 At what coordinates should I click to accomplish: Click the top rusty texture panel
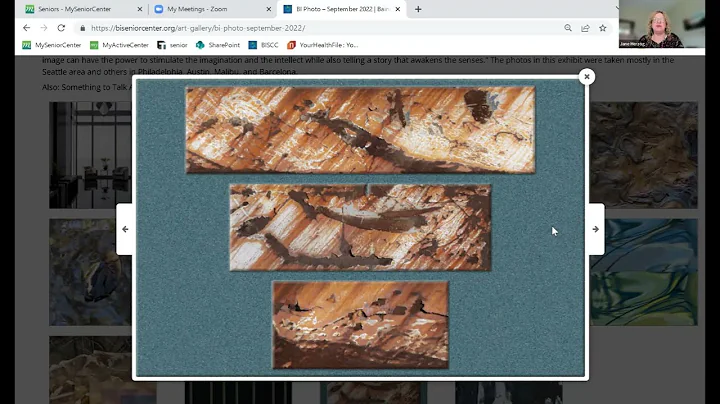(360, 130)
